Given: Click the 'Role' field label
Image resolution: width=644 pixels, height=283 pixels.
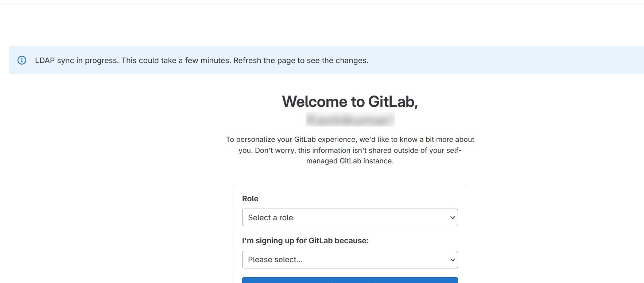Looking at the screenshot, I should coord(250,199).
